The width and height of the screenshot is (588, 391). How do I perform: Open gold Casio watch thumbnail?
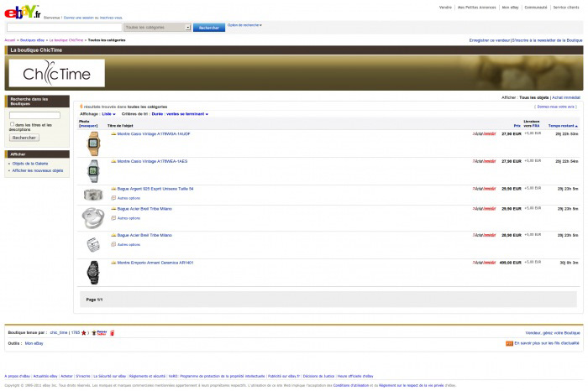pyautogui.click(x=93, y=143)
